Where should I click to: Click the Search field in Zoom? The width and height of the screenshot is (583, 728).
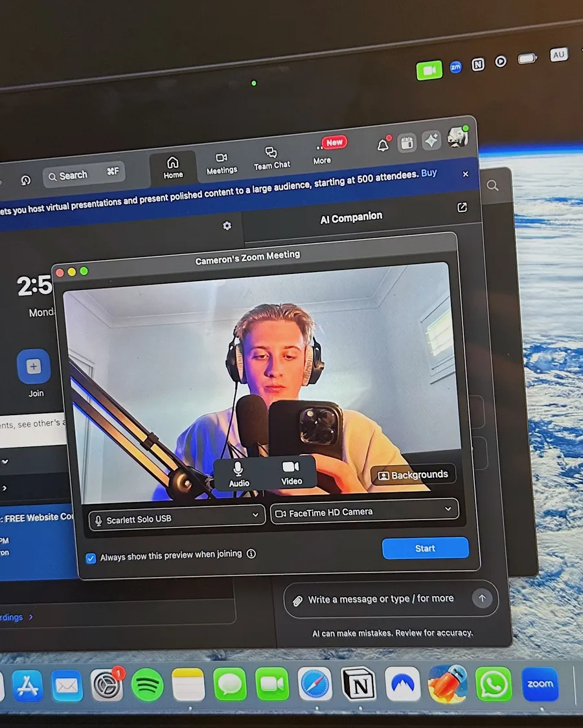pyautogui.click(x=84, y=175)
